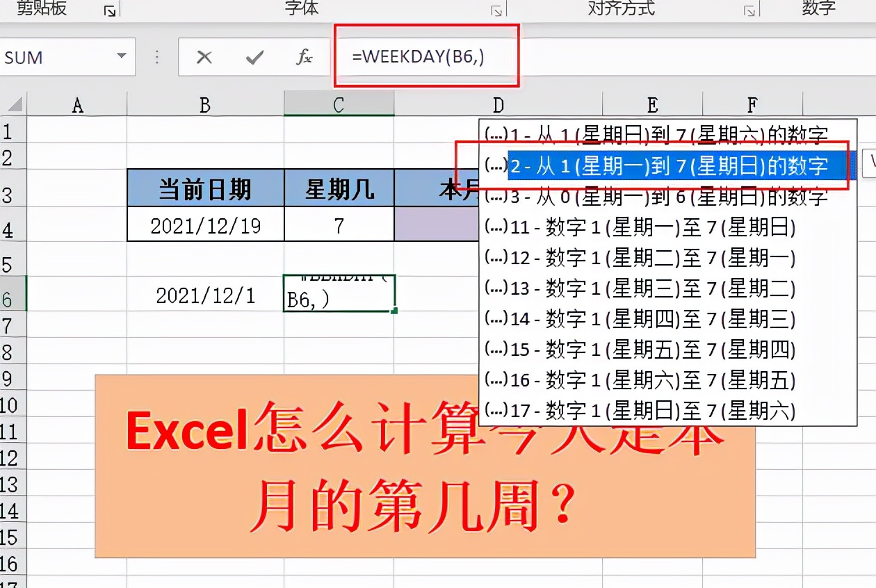Choose option 3 - 0 Monday to 6 Sunday
Image resolution: width=876 pixels, height=588 pixels.
coord(667,197)
